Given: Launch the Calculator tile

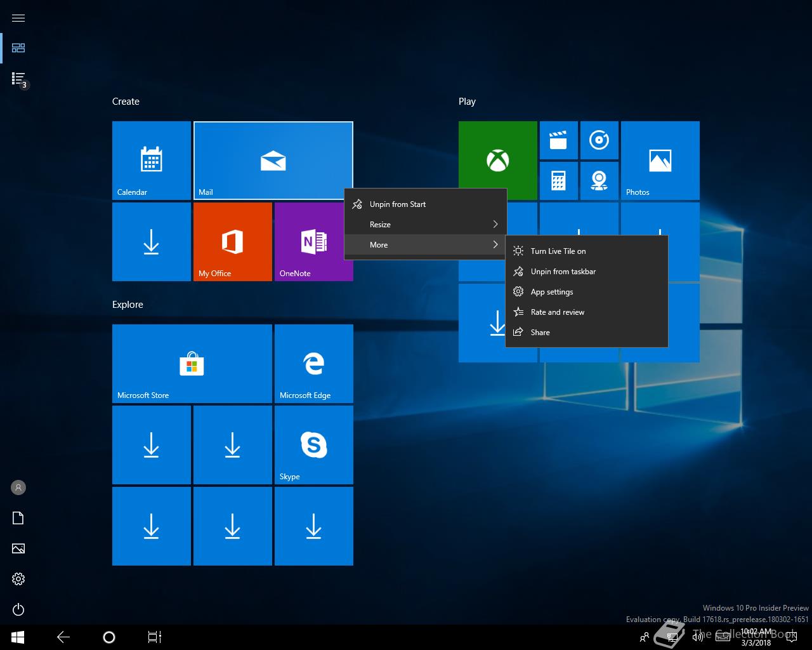Looking at the screenshot, I should 559,181.
